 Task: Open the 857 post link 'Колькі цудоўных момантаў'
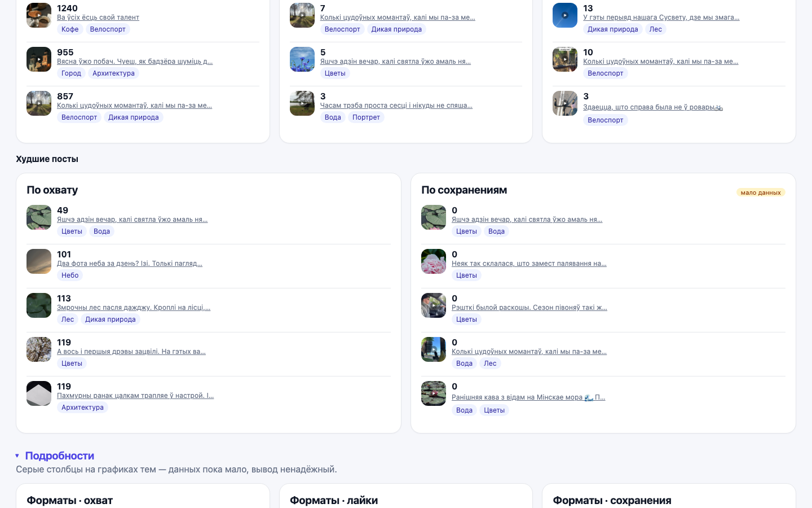click(x=134, y=106)
